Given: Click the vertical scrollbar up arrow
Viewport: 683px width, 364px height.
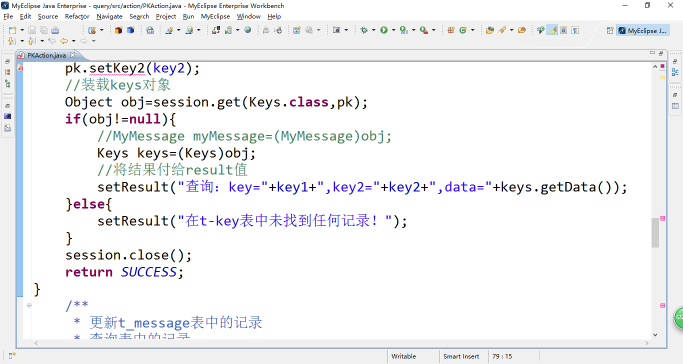Looking at the screenshot, I should tap(655, 67).
